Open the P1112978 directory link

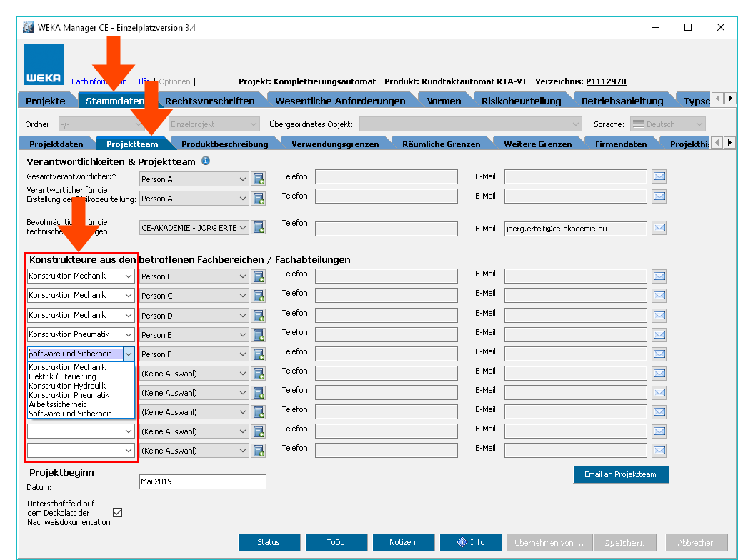pyautogui.click(x=605, y=81)
